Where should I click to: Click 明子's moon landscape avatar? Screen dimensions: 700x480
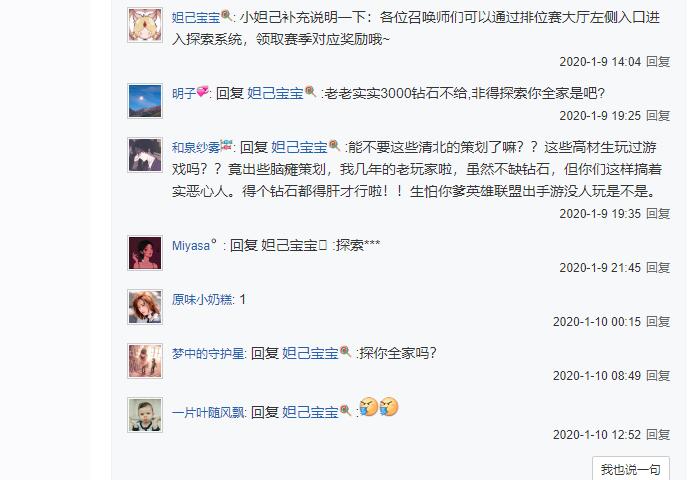(145, 101)
